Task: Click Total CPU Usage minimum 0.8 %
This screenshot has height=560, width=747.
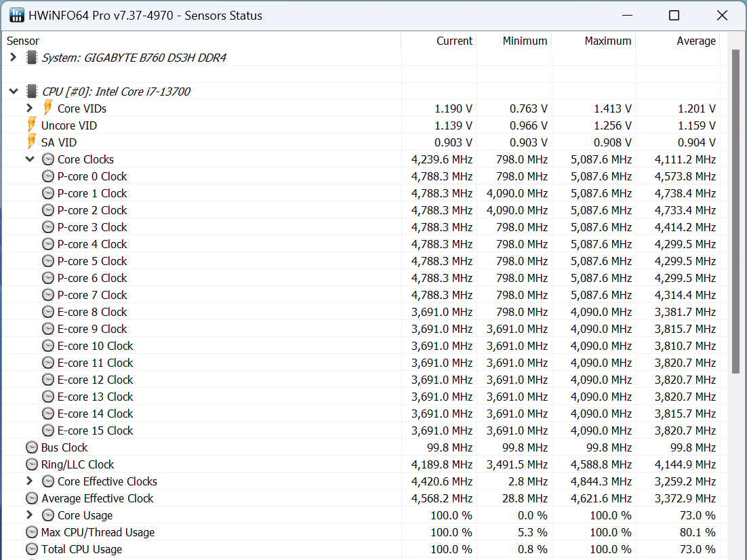Action: [x=533, y=549]
